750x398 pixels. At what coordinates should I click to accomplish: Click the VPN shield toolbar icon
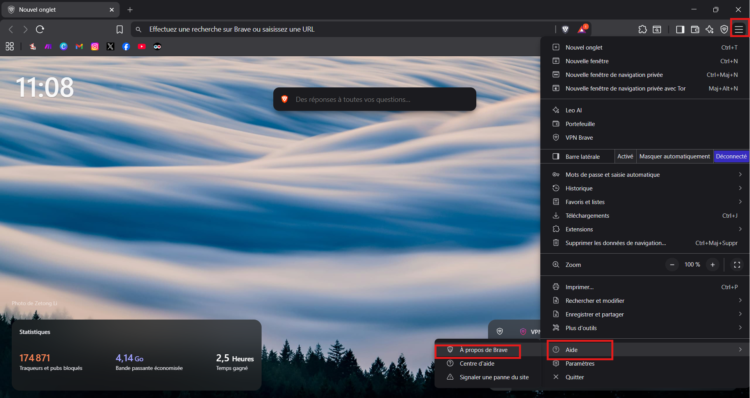724,29
